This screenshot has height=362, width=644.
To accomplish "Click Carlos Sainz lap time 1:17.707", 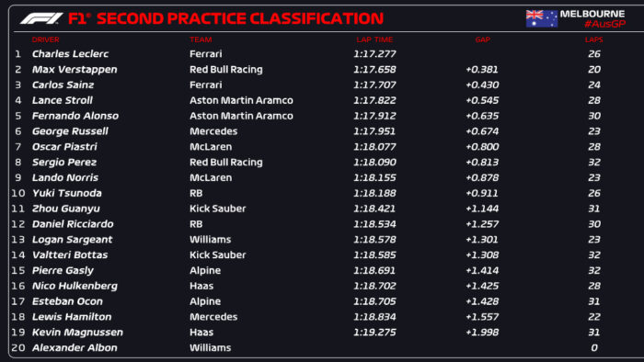I will coord(374,85).
